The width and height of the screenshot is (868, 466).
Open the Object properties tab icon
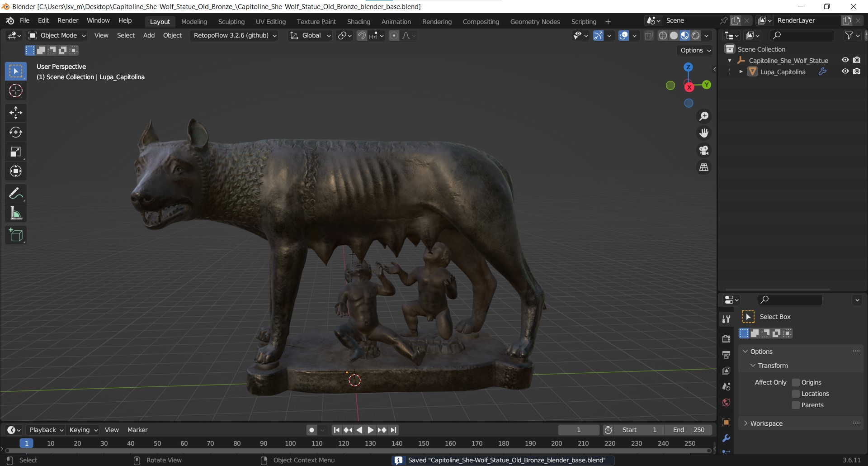tap(726, 422)
